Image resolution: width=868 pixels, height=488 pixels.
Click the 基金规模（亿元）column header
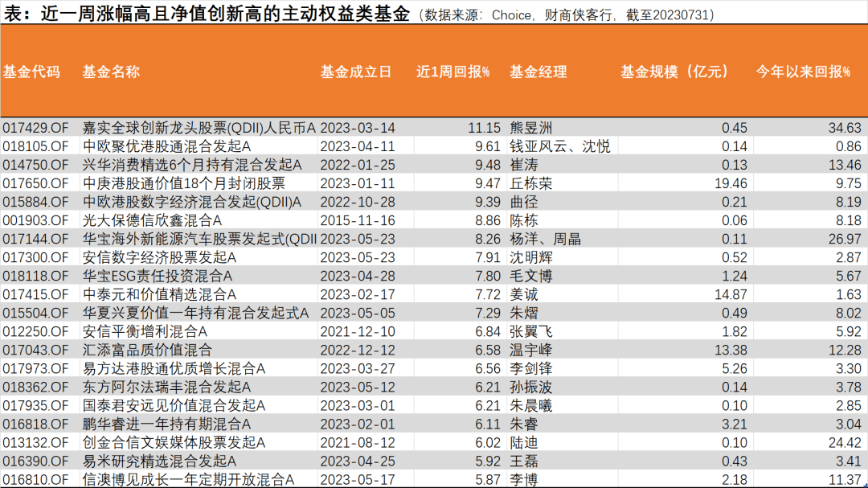point(674,72)
